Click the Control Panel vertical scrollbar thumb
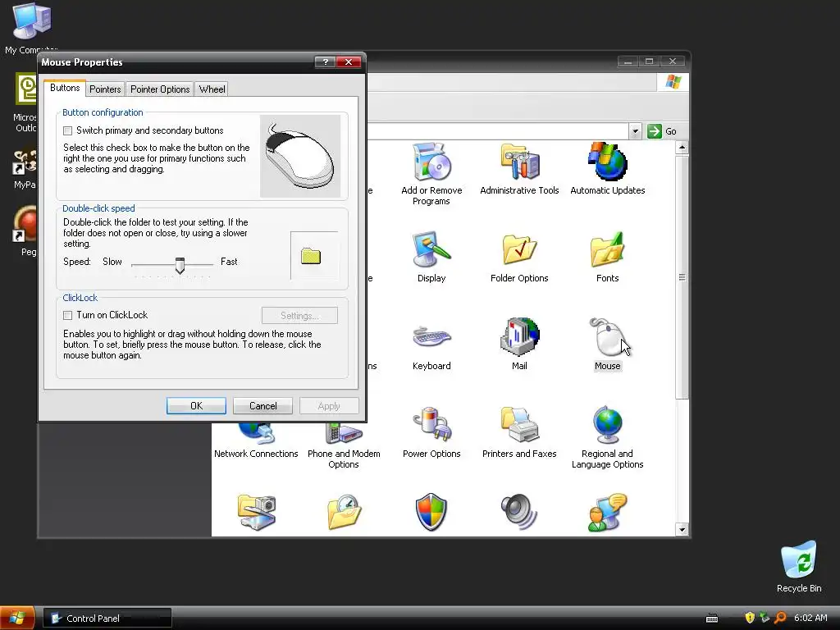This screenshot has width=840, height=630. (x=682, y=277)
